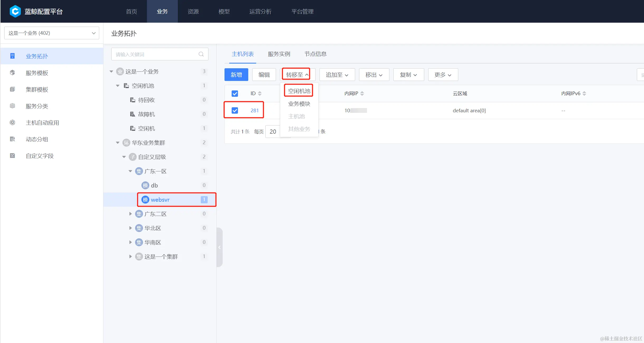Open the 首页 top navigation item

(x=131, y=11)
